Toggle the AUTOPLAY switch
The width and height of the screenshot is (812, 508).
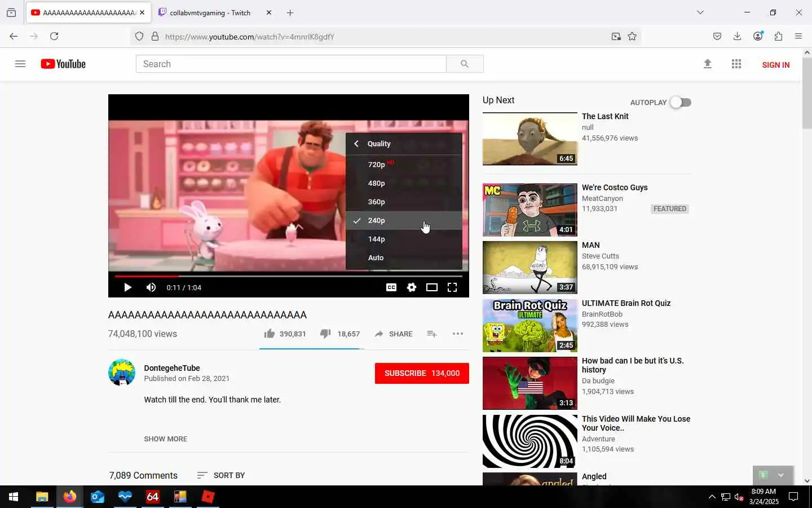681,102
